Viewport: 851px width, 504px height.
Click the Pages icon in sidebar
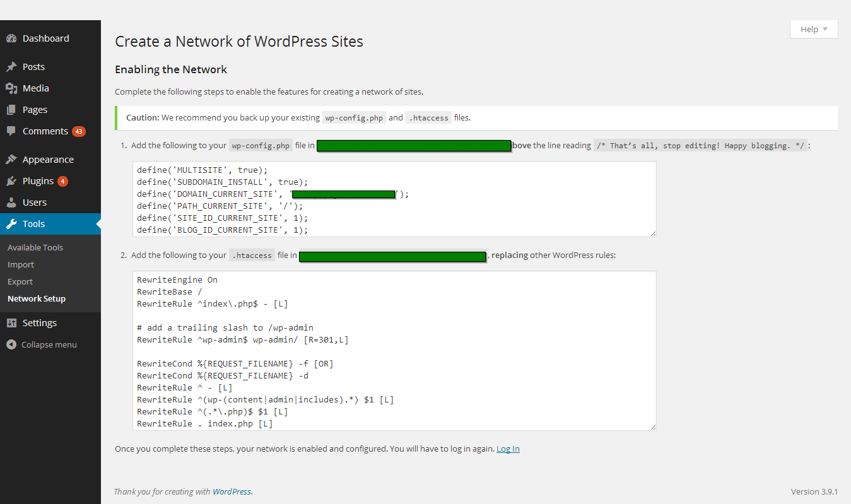point(11,110)
